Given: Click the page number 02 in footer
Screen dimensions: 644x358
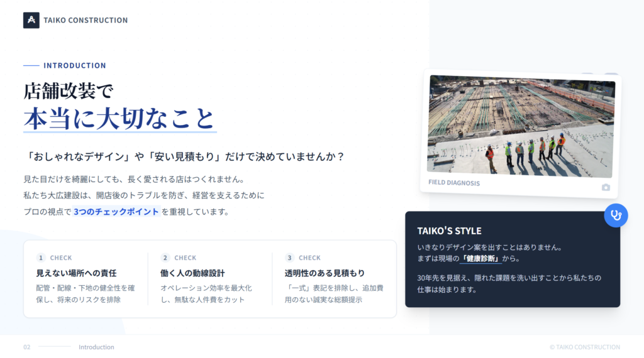Looking at the screenshot, I should [27, 347].
